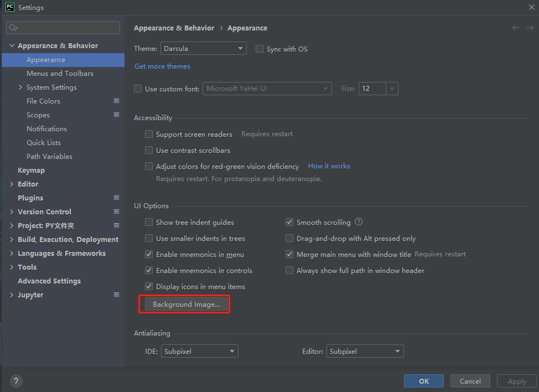Open the Theme dropdown
This screenshot has width=539, height=392.
pos(203,49)
